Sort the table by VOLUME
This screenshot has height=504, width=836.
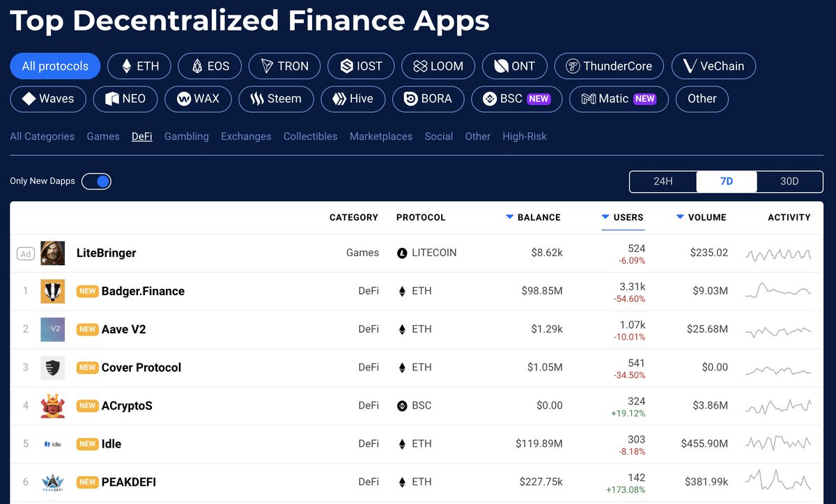pos(702,217)
